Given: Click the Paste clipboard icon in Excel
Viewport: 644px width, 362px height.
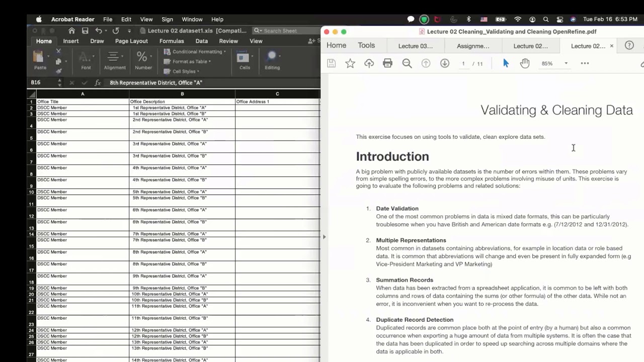Looking at the screenshot, I should (39, 57).
